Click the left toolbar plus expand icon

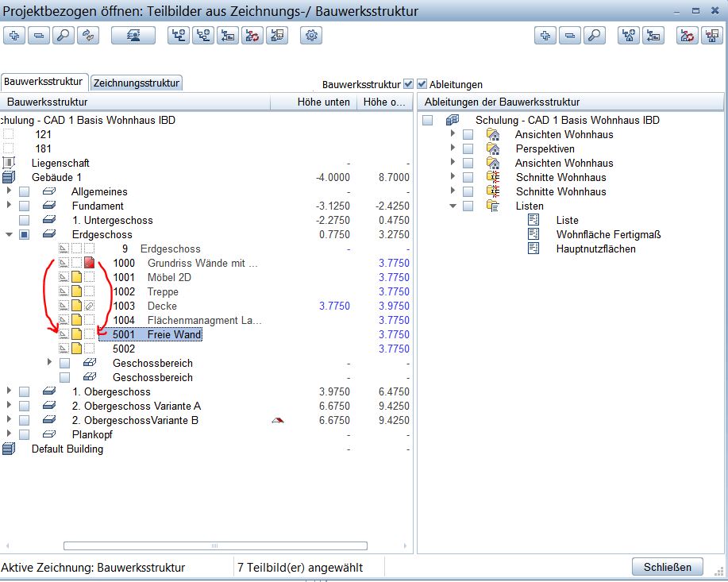point(15,36)
